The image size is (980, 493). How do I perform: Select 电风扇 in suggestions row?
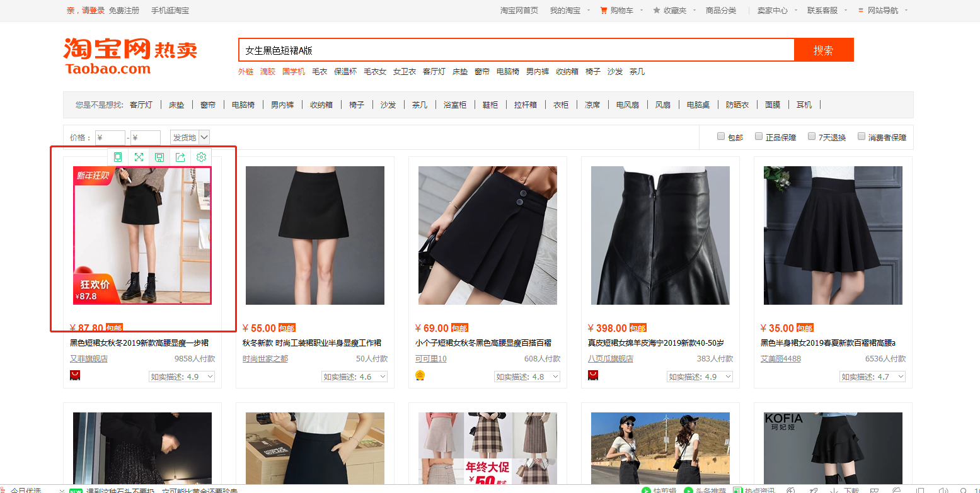coord(628,105)
